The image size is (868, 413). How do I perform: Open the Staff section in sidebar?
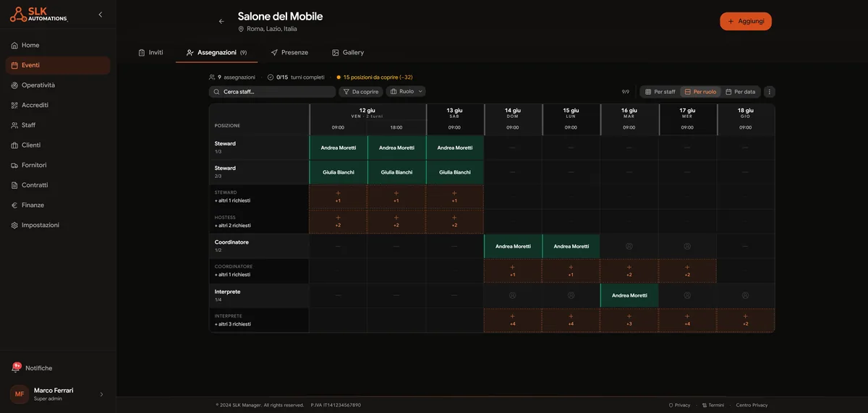coord(58,125)
